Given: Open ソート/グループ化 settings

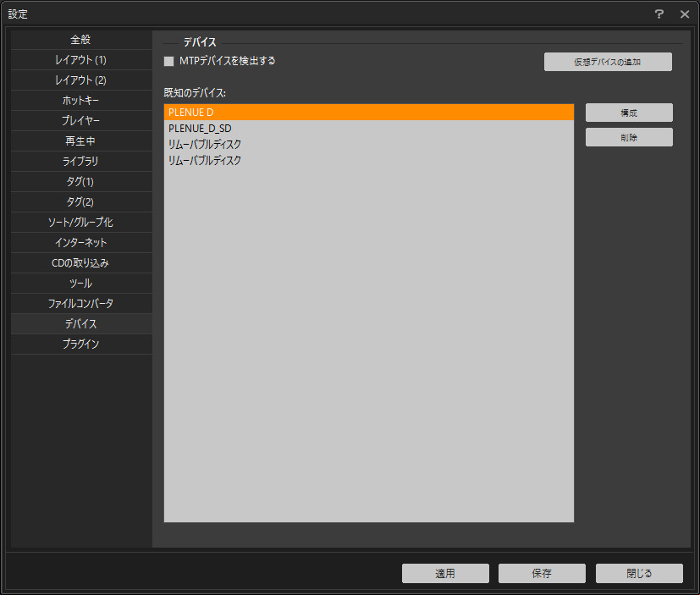Looking at the screenshot, I should click(x=81, y=223).
